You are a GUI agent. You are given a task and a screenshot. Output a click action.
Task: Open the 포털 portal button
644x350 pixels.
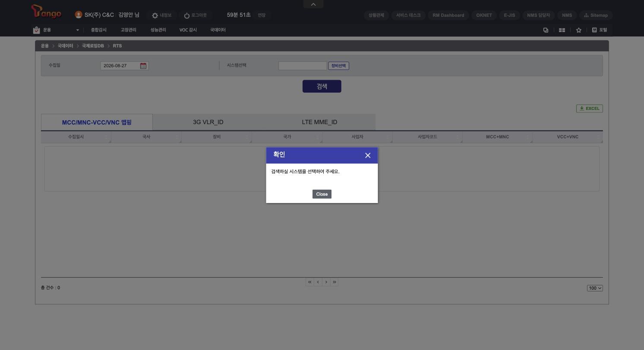click(x=600, y=30)
